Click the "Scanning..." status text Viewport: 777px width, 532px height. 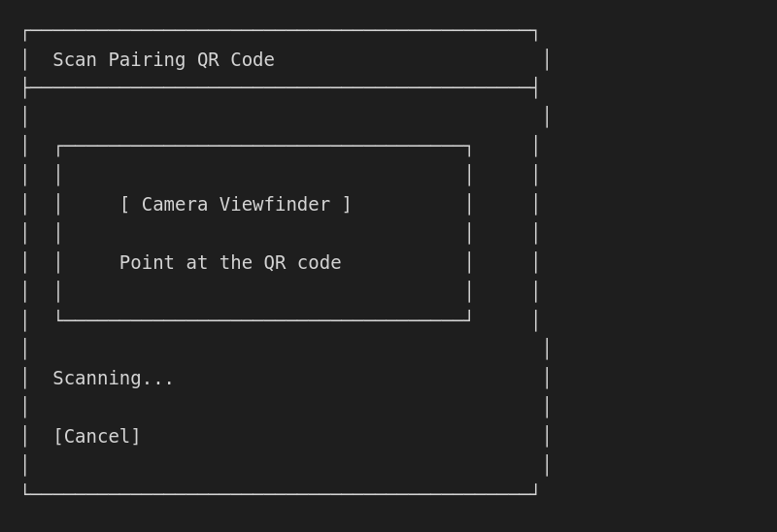coord(113,379)
